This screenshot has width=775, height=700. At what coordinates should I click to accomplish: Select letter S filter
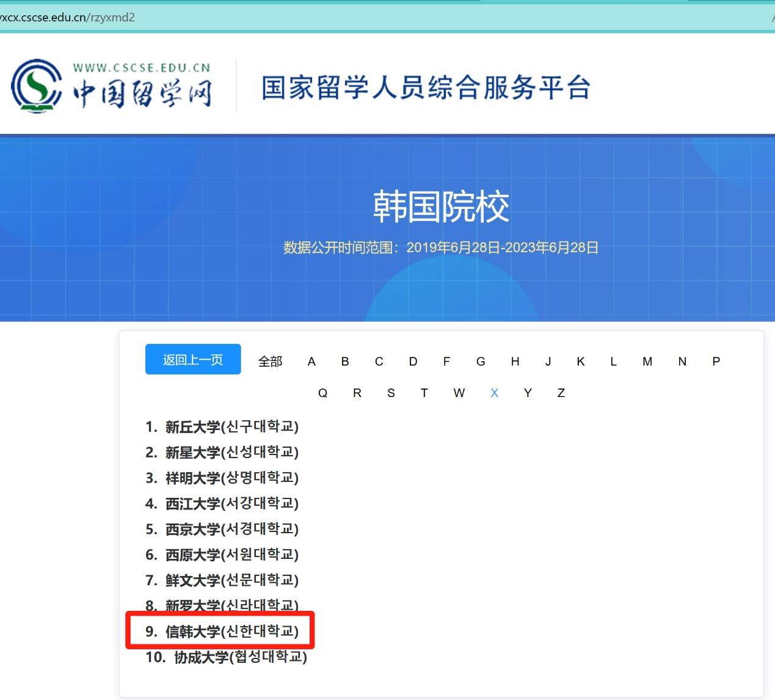tap(391, 393)
